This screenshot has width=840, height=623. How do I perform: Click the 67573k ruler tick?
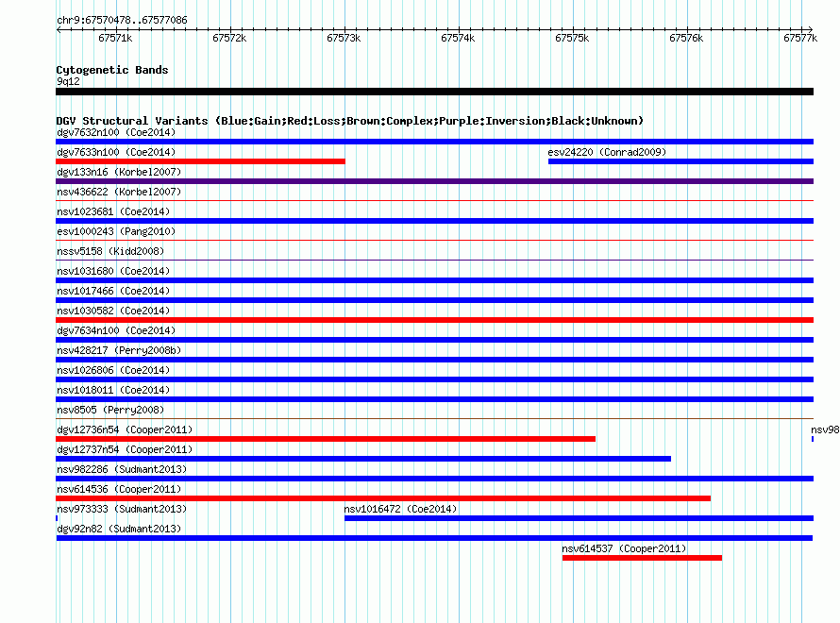tap(344, 38)
